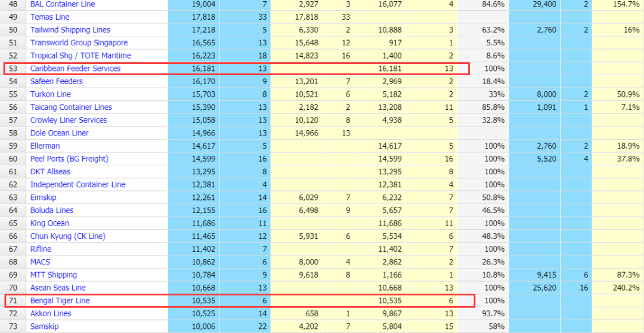Click the King Ocean link
Image resolution: width=644 pixels, height=333 pixels.
coord(49,223)
